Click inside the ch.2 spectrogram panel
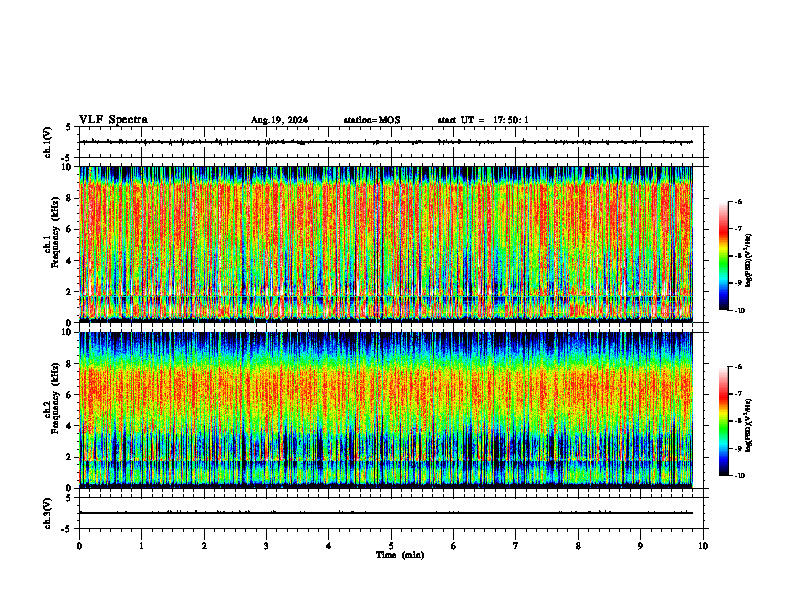This screenshot has width=792, height=612. tap(386, 410)
